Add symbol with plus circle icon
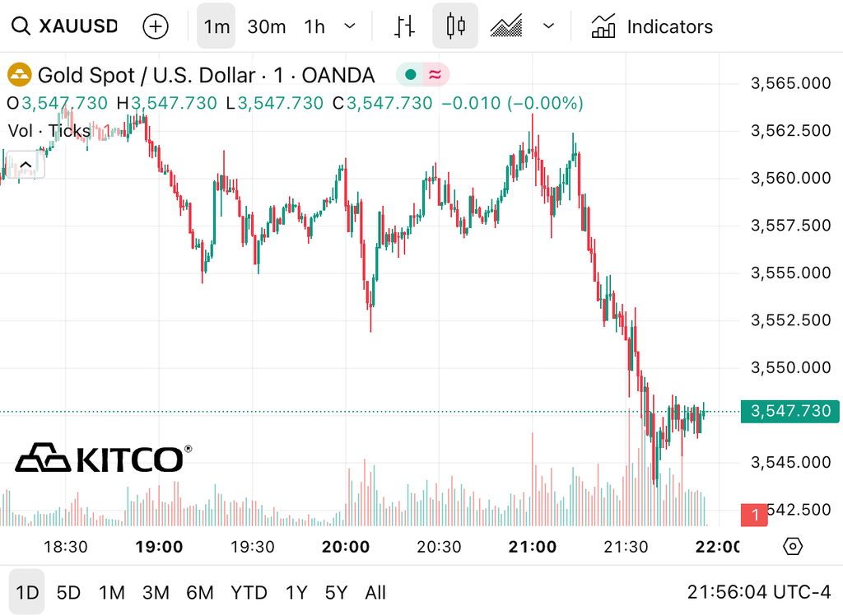The height and width of the screenshot is (616, 843). coord(156,26)
